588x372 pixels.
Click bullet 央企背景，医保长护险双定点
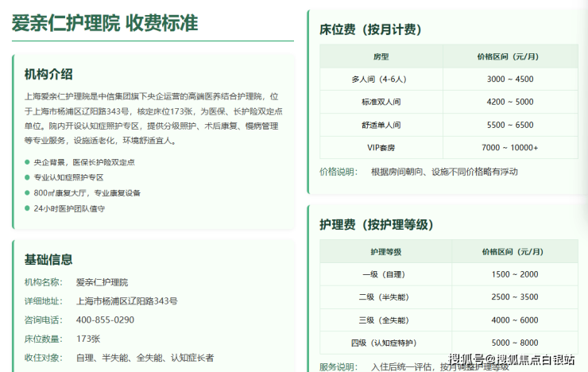[84, 162]
